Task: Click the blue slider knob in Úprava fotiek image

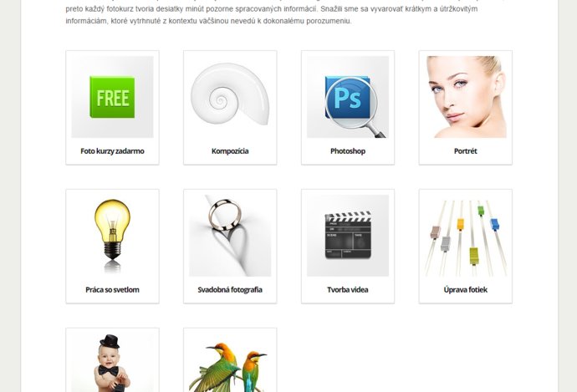Action: click(x=494, y=224)
